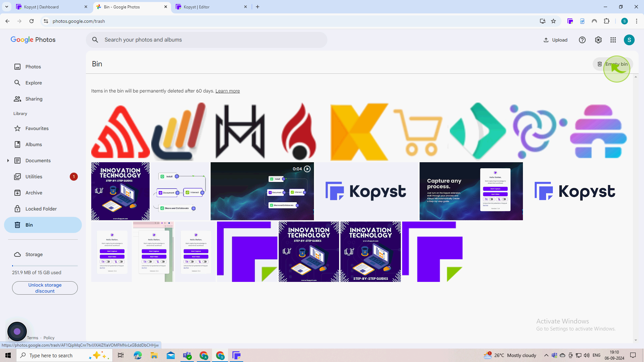Open the Google apps grid

pos(613,40)
